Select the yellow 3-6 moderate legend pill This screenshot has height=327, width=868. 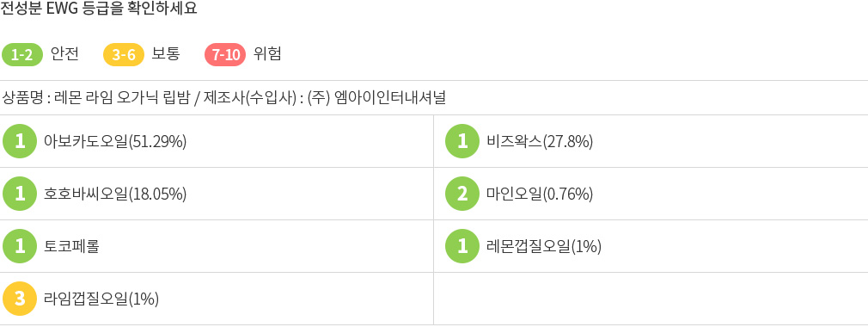pos(124,55)
